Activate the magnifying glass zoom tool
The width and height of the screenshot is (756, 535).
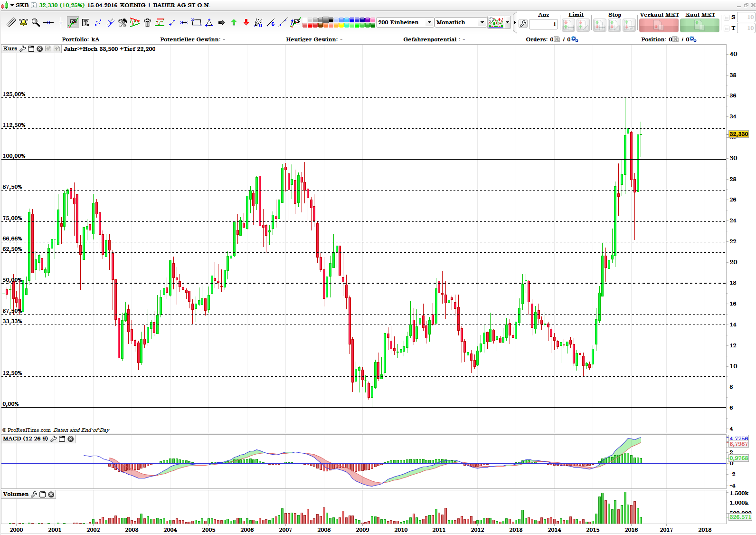tap(36, 22)
